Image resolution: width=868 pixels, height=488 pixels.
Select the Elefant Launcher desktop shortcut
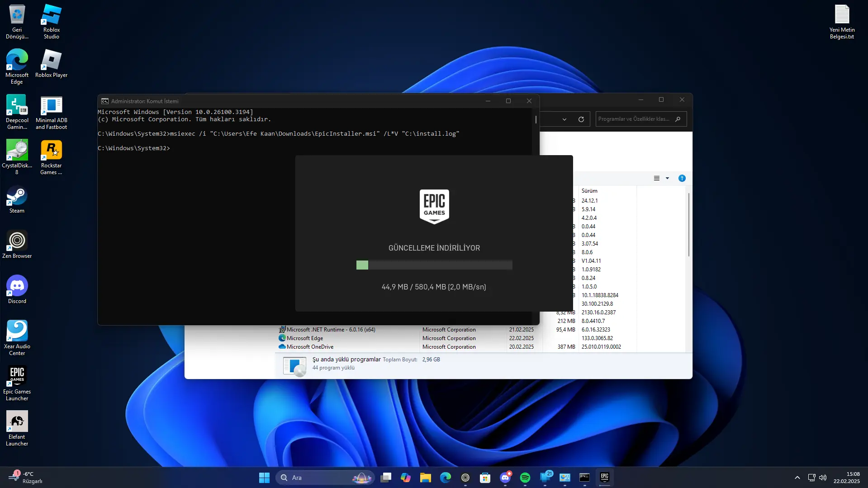17,429
